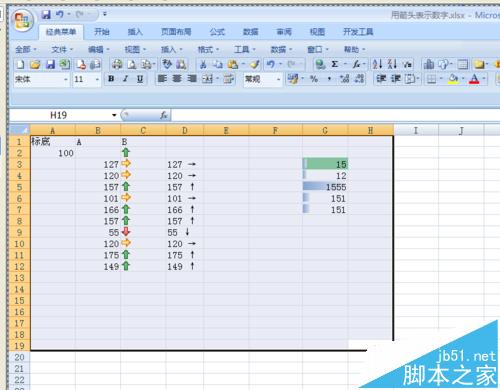Click the Print icon
The width and height of the screenshot is (500, 390).
(x=117, y=64)
